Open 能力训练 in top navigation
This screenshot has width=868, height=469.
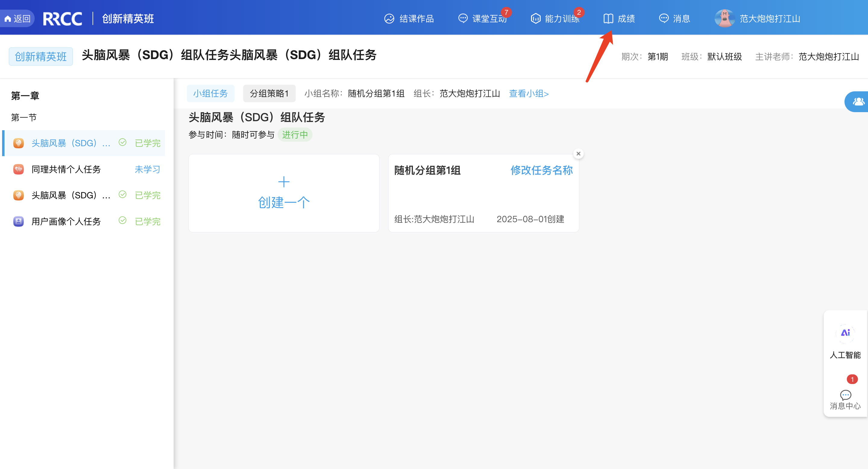point(555,18)
